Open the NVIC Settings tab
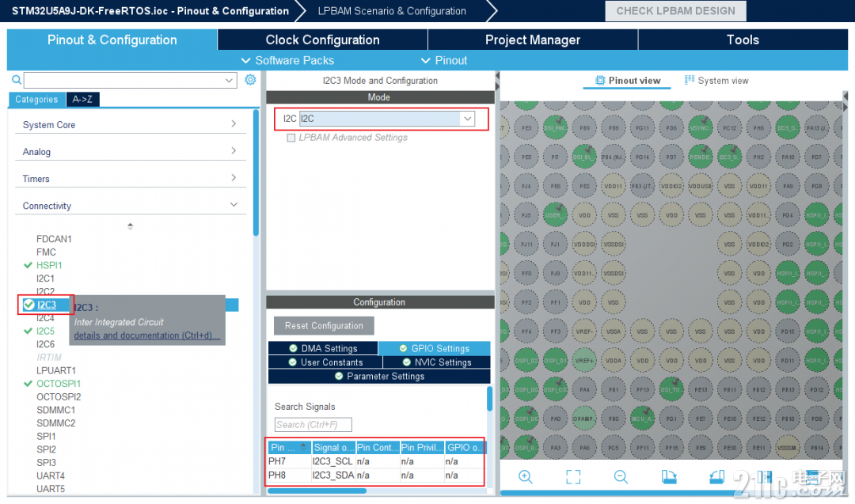Image resolution: width=855 pixels, height=504 pixels. click(437, 362)
